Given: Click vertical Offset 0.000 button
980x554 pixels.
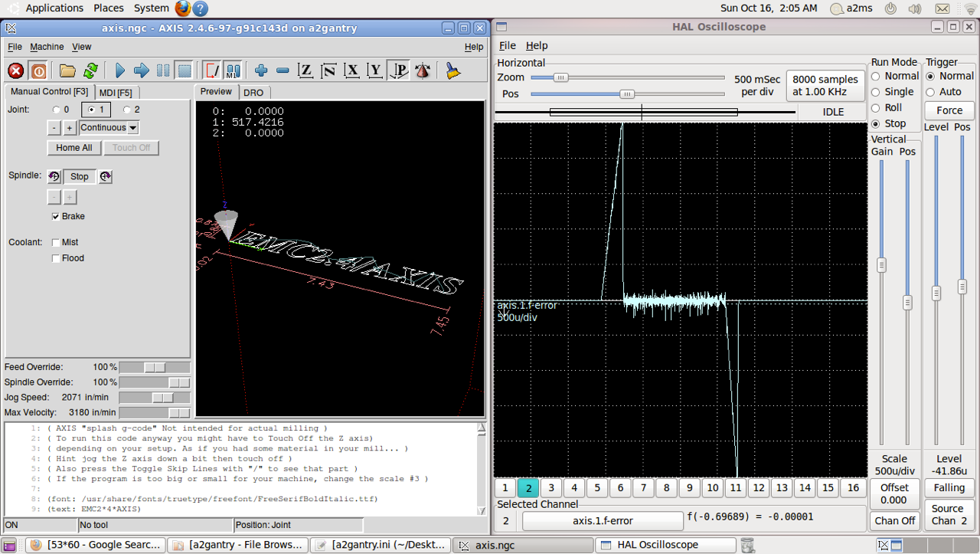Looking at the screenshot, I should coord(894,493).
